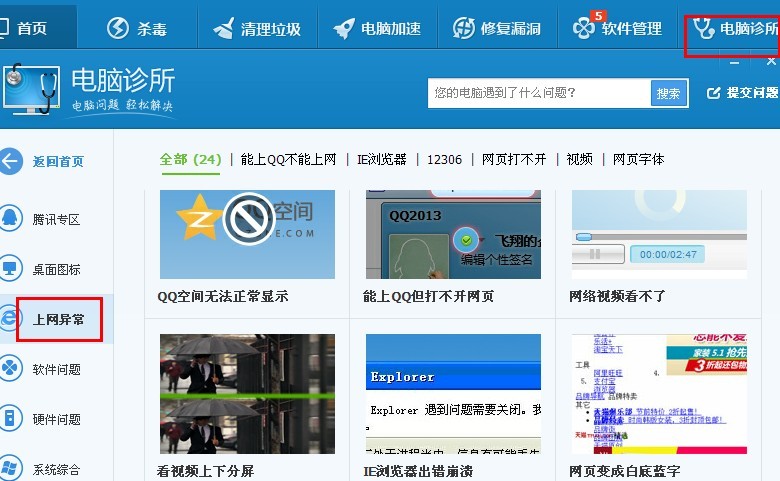
Task: Switch to 全部 (24) tab
Action: pos(191,160)
